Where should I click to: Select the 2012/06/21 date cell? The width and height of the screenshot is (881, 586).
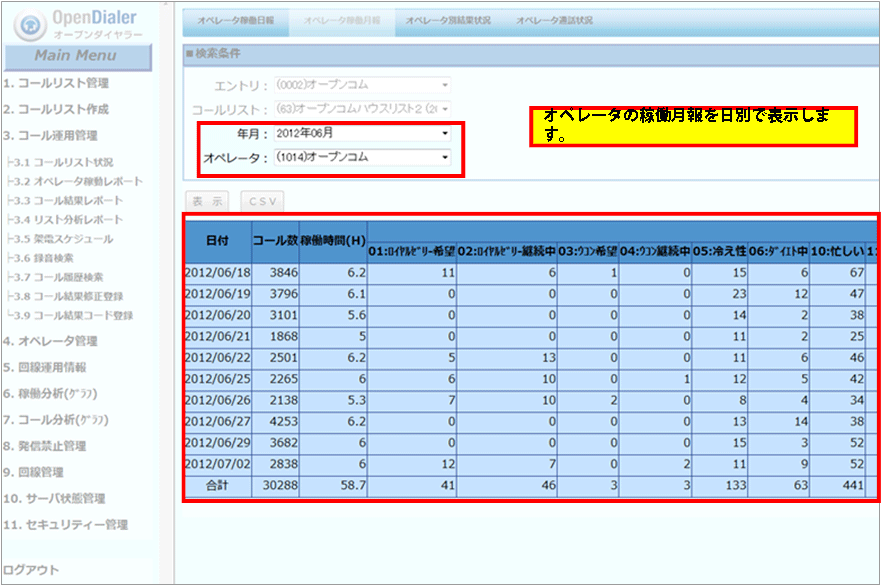(x=218, y=337)
